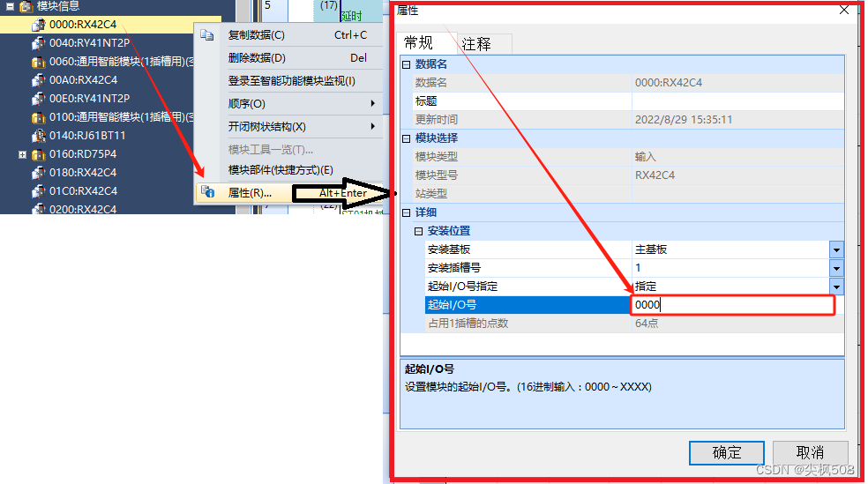The height and width of the screenshot is (484, 868).
Task: Collapse the 安装位置 subsection
Action: click(418, 231)
